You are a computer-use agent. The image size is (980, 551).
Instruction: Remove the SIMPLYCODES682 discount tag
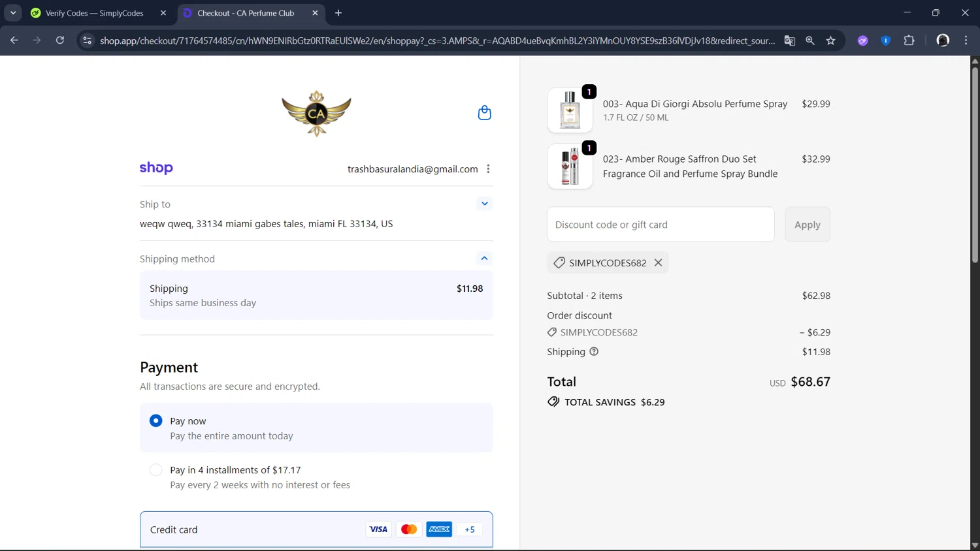(658, 262)
